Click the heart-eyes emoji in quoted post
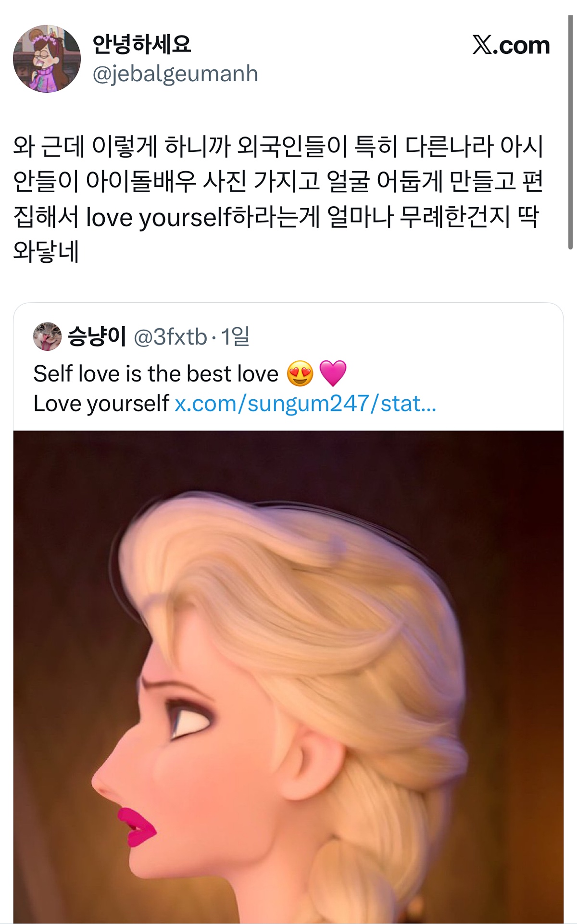This screenshot has height=924, width=577. (x=300, y=373)
